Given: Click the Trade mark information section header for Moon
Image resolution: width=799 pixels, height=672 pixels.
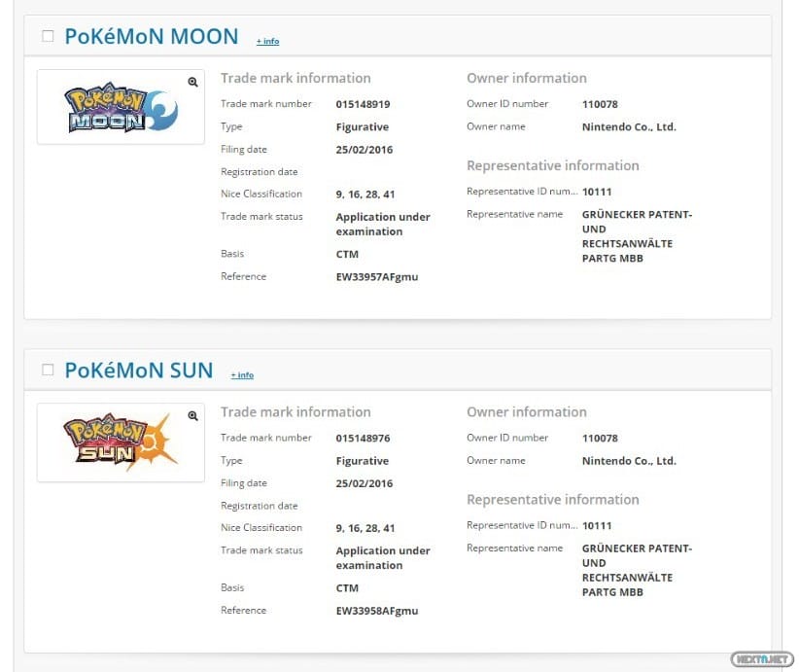Looking at the screenshot, I should click(x=295, y=78).
